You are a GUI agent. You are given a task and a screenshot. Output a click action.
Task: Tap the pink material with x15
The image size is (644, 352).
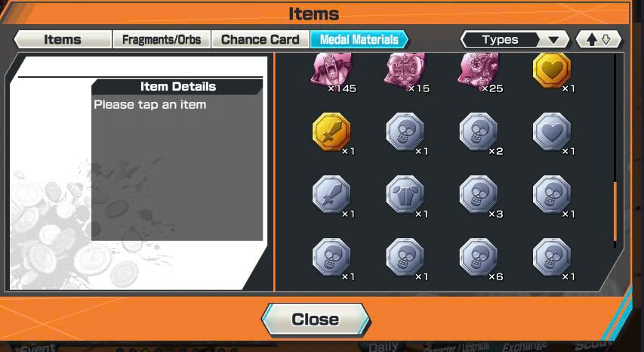405,69
